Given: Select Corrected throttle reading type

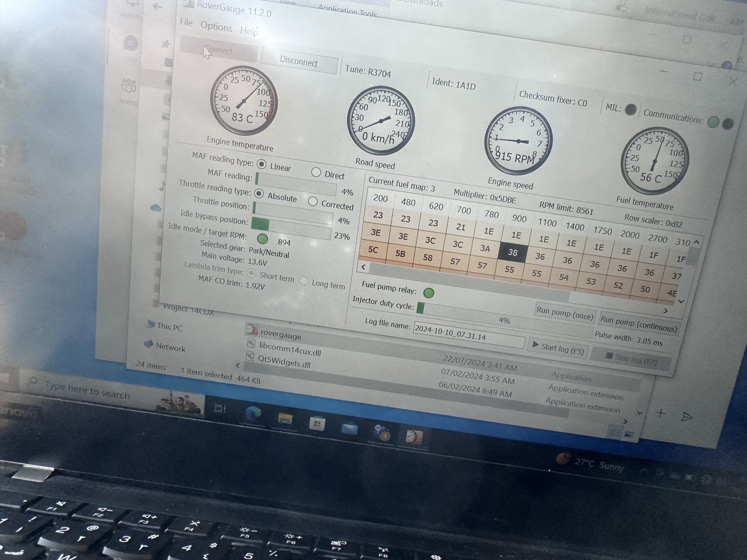Looking at the screenshot, I should click(x=313, y=202).
